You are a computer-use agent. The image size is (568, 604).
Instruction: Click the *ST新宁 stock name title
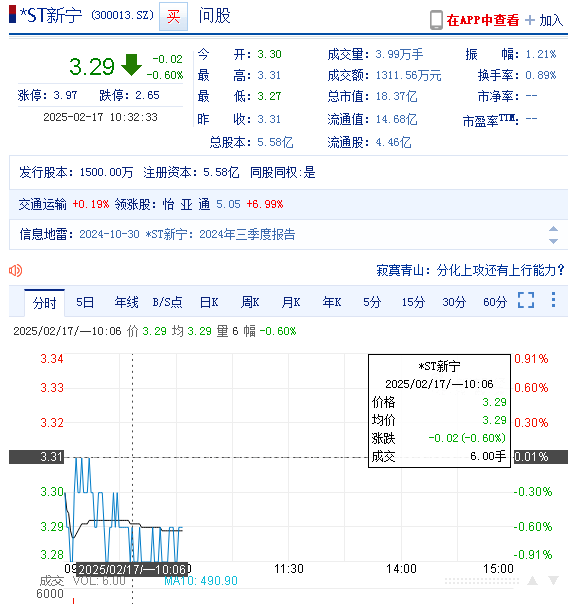(x=51, y=16)
